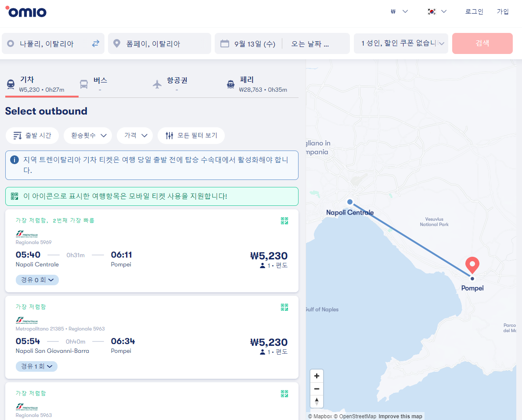Click the 로그인 login link
522x420 pixels.
474,12
